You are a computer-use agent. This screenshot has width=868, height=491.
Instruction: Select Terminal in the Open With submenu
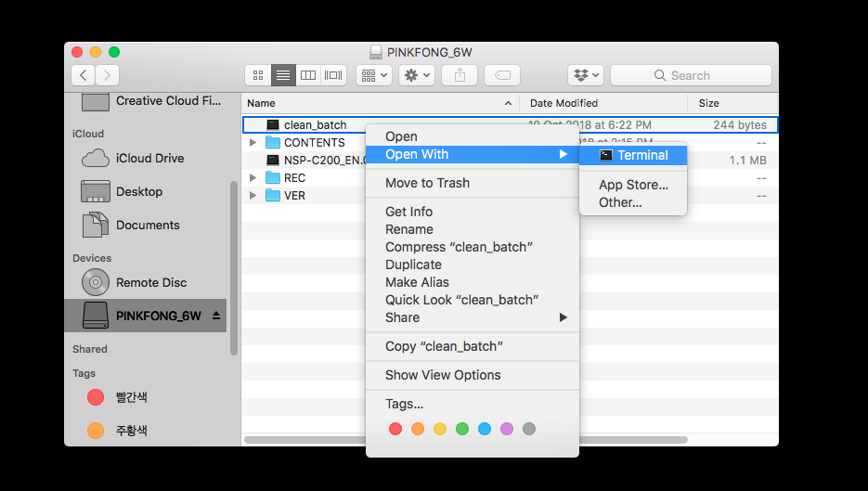[633, 156]
